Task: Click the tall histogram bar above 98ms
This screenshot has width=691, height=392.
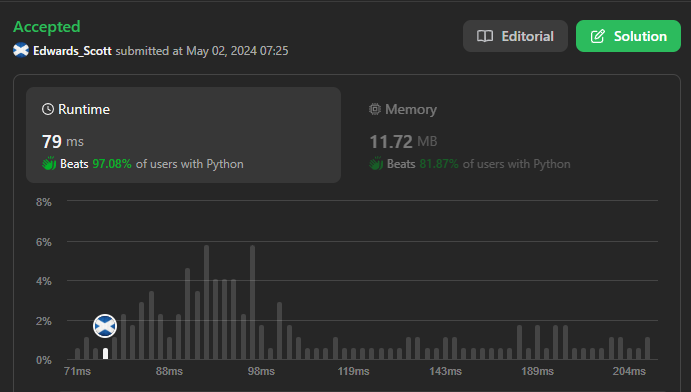Action: click(x=253, y=302)
